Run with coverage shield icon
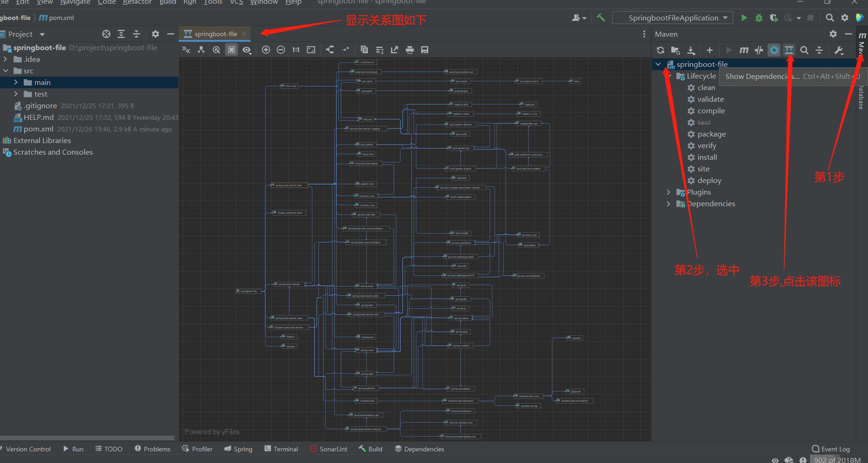The image size is (868, 463). coord(774,18)
